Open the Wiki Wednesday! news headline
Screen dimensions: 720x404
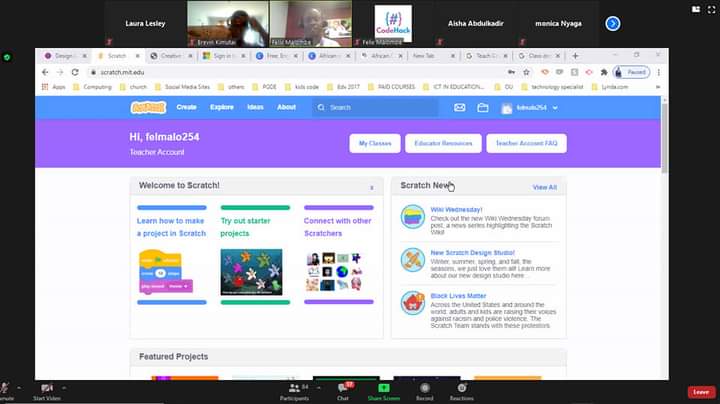click(456, 209)
